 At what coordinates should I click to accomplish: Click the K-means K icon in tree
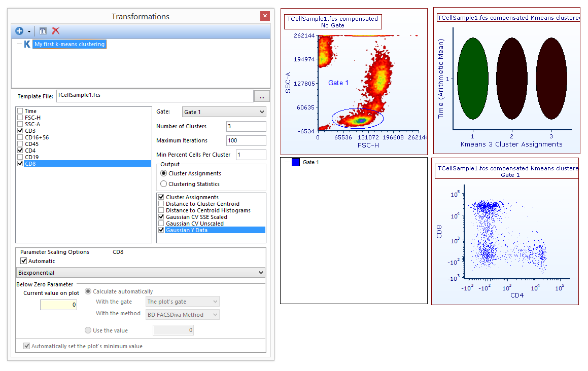tap(27, 44)
